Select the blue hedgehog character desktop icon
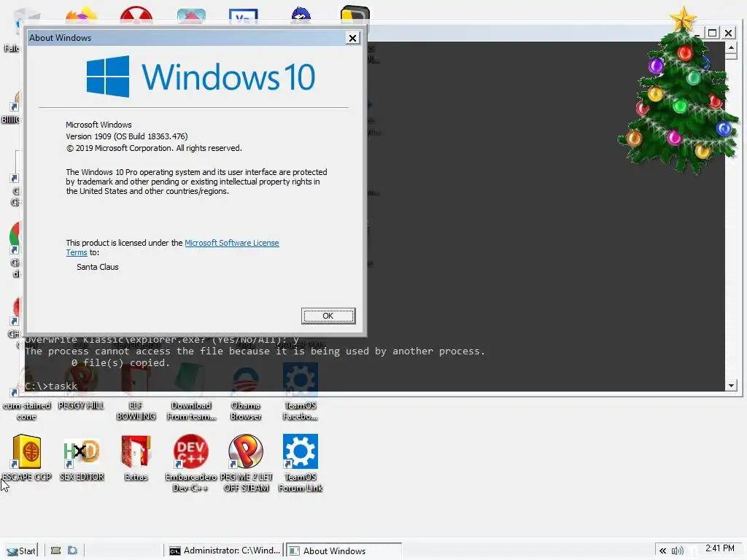 pos(301,16)
